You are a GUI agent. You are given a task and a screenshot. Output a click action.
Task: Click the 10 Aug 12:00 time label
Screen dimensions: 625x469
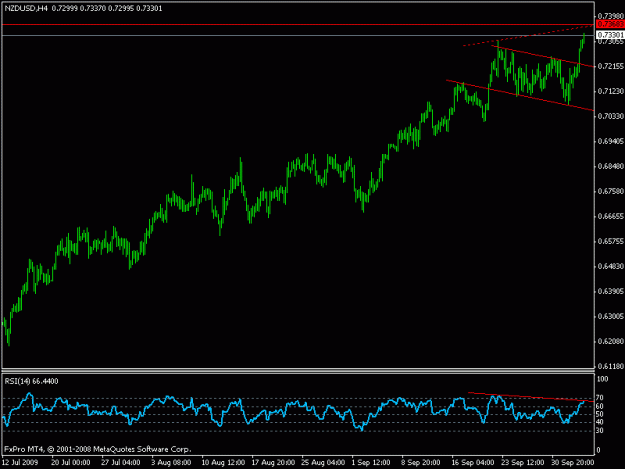(223, 462)
